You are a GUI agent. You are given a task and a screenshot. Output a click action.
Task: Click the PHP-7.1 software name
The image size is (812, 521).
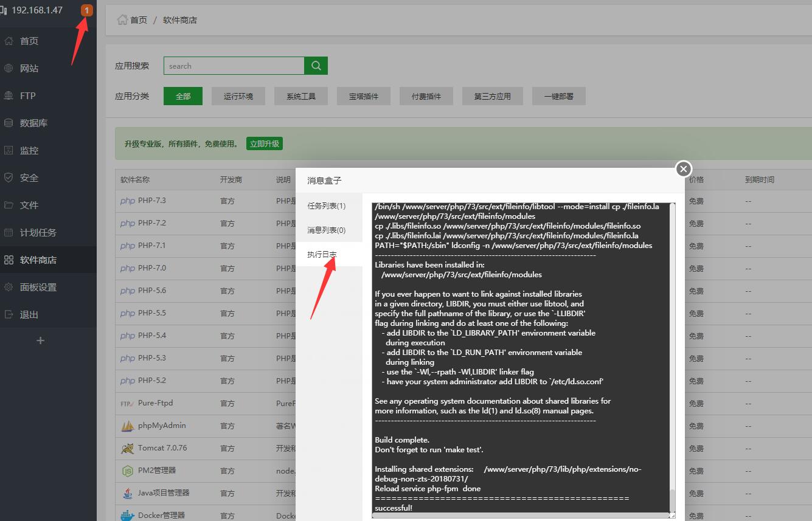click(x=151, y=246)
